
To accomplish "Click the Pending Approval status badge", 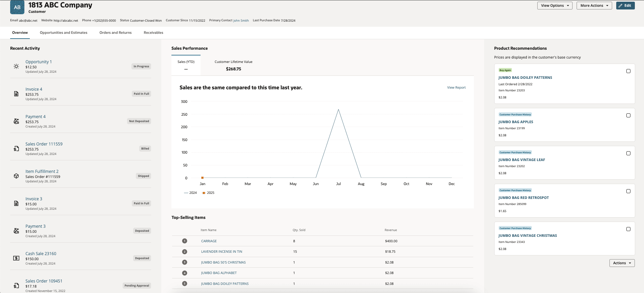I will click(x=137, y=286).
